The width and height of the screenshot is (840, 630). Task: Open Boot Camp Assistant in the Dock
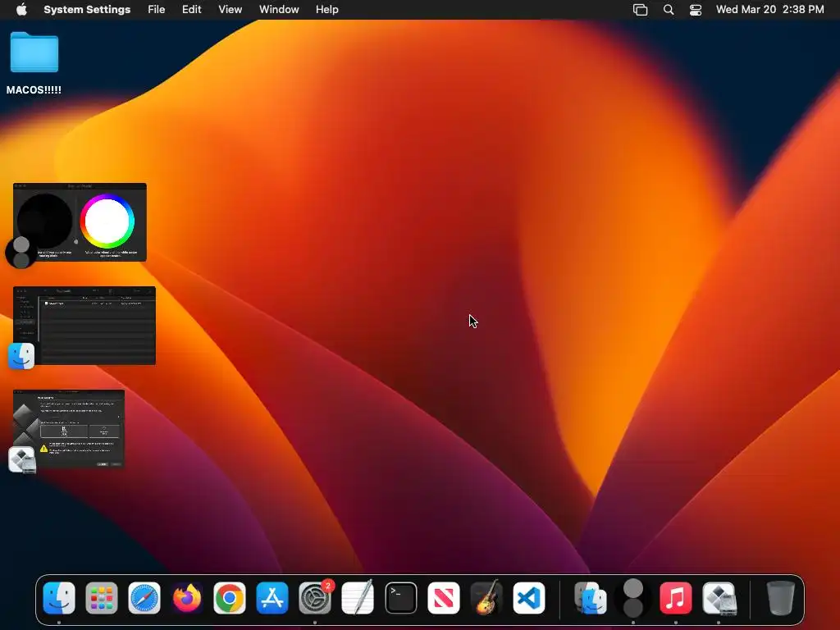(719, 598)
